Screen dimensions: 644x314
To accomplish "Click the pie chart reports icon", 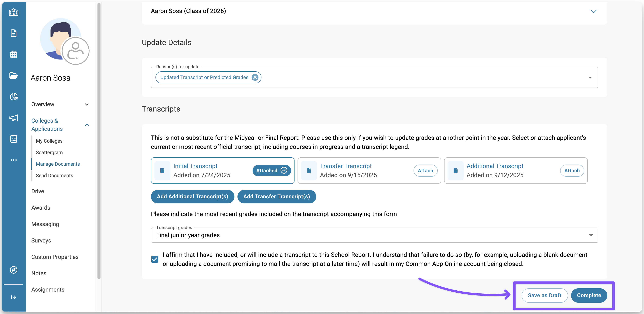I will 13,97.
